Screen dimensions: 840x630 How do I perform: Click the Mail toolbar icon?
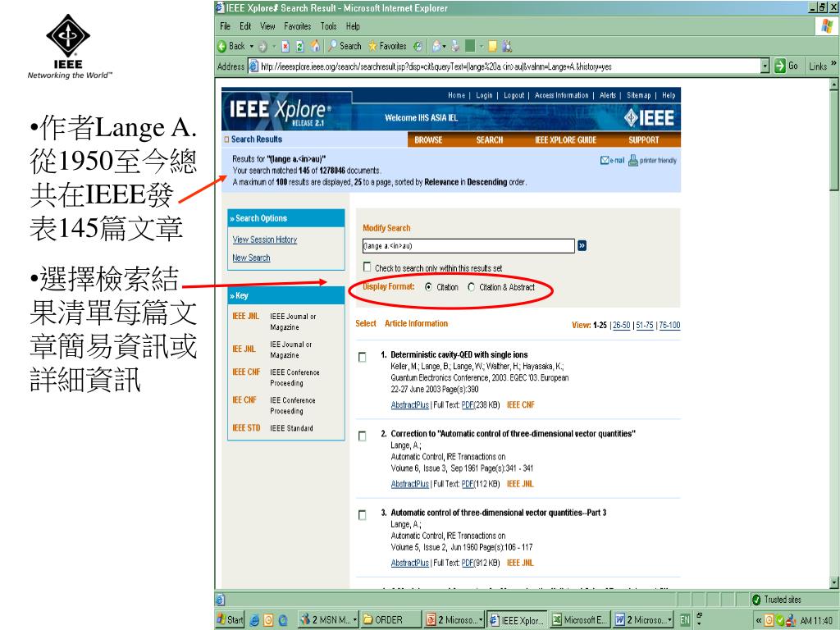tap(436, 47)
